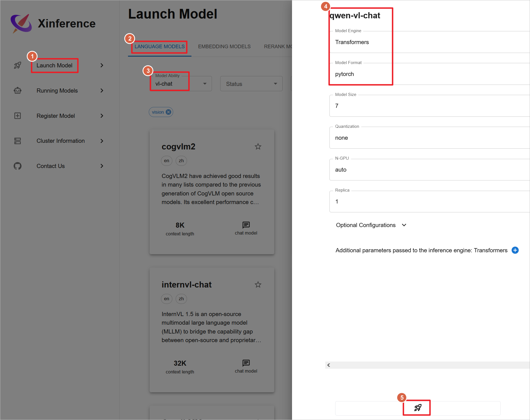Switch to the Language Models tab
Image resolution: width=530 pixels, height=420 pixels.
click(160, 47)
